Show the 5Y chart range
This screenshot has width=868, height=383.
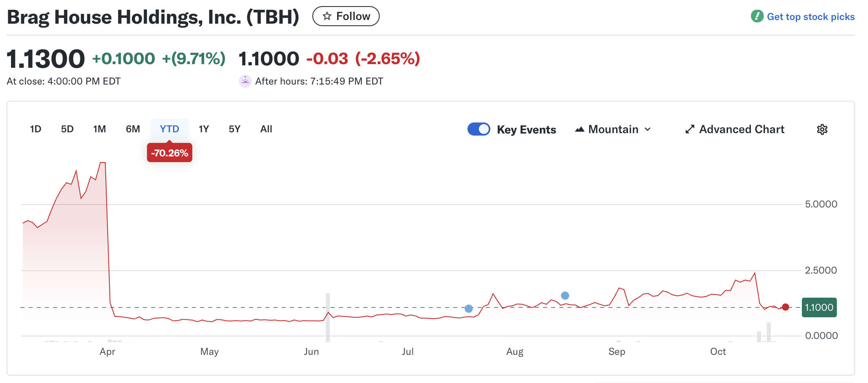234,129
